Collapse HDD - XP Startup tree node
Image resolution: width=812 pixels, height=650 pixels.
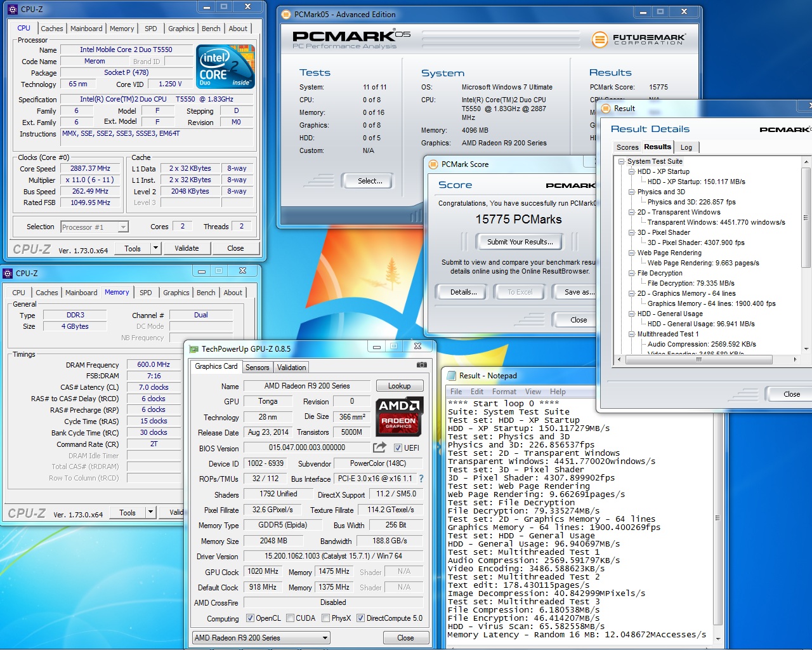632,171
